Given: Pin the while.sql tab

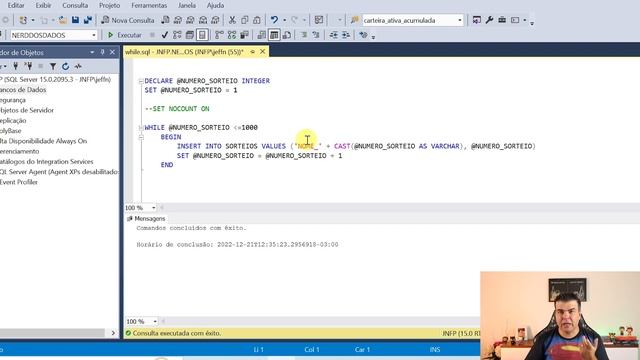Looking at the screenshot, I should (253, 51).
